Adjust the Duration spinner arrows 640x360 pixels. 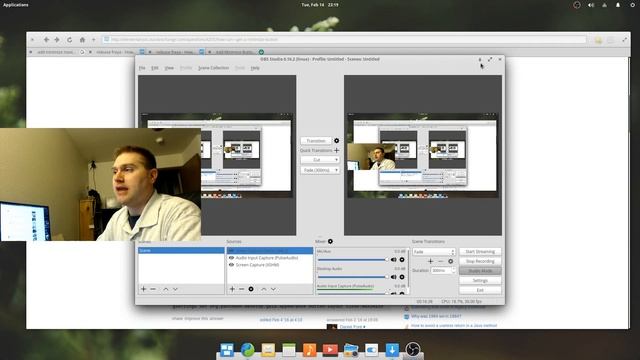click(452, 270)
